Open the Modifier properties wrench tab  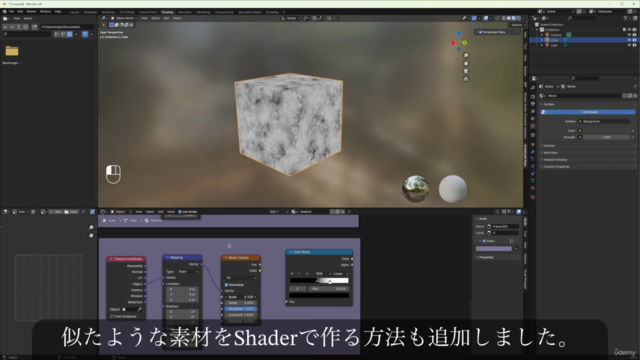533,152
